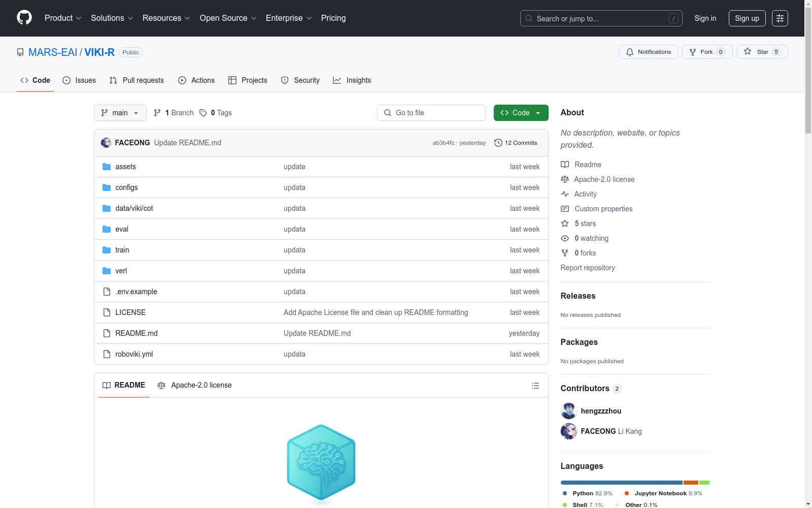This screenshot has height=508, width=812.
Task: Expand the Solutions menu
Action: point(112,18)
